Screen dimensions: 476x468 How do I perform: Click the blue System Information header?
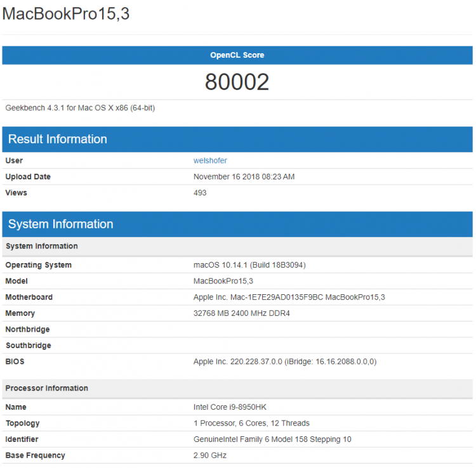[x=237, y=224]
